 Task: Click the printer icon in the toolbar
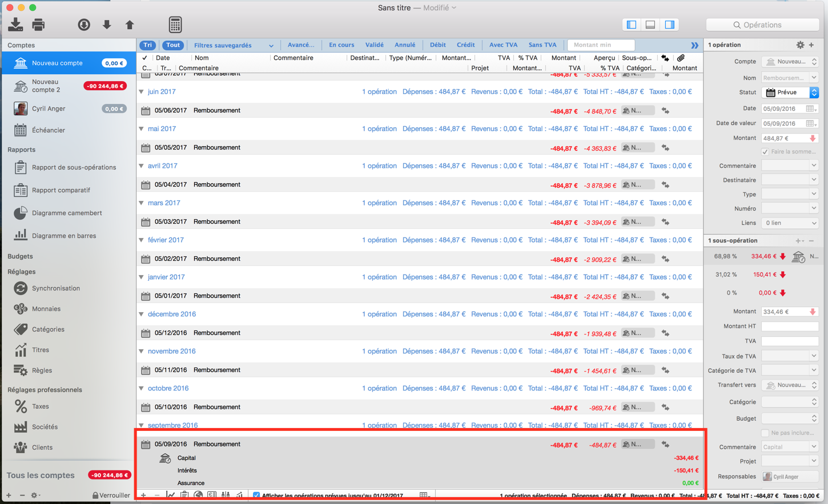38,25
